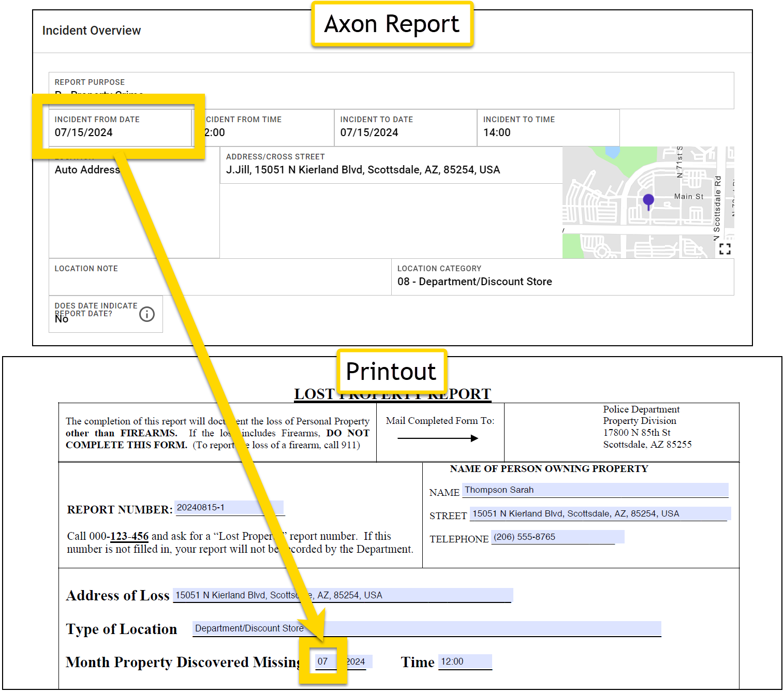Call the underlined 000-123-456 phone link

tap(128, 536)
